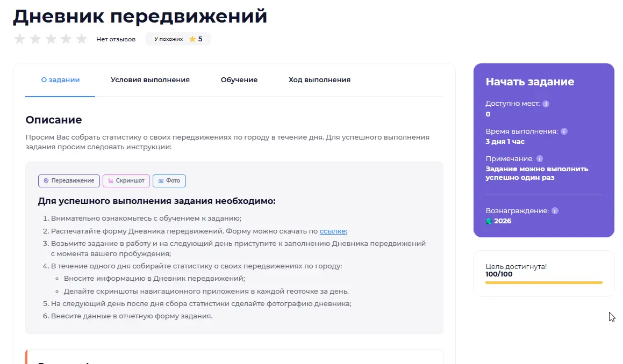Click the yellow goal progress bar

(544, 282)
